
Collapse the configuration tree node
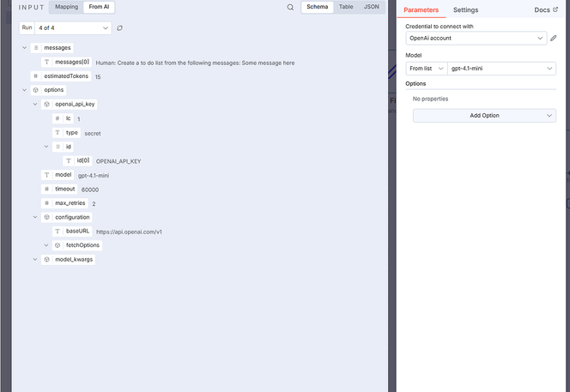pos(35,217)
